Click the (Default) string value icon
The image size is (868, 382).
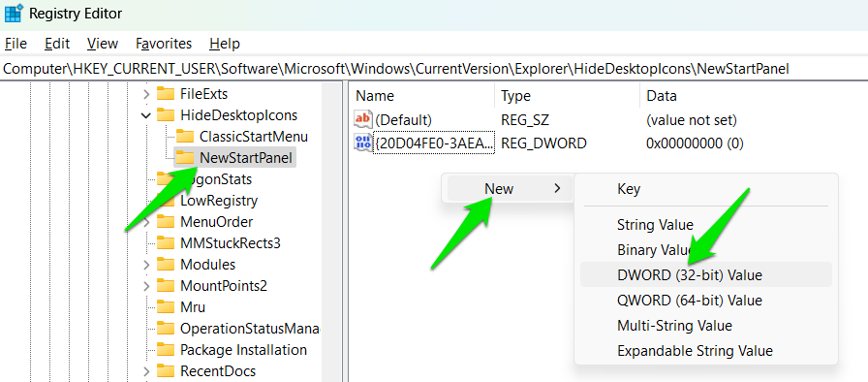[363, 119]
